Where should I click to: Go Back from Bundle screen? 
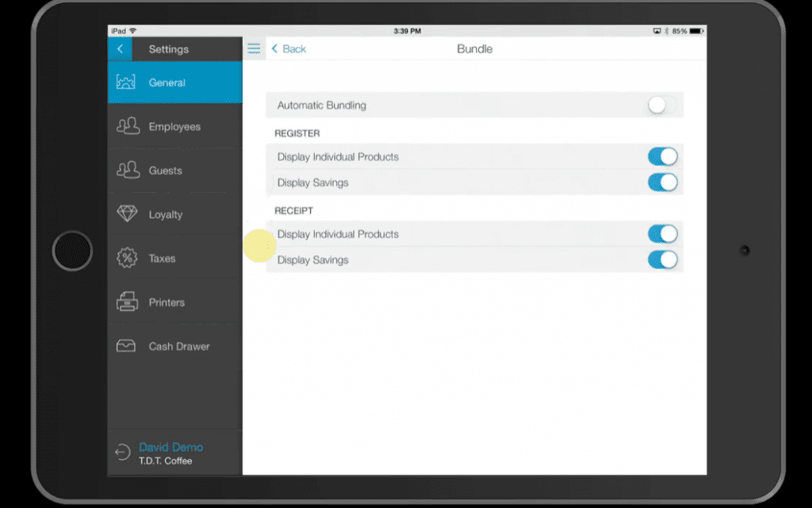point(289,48)
